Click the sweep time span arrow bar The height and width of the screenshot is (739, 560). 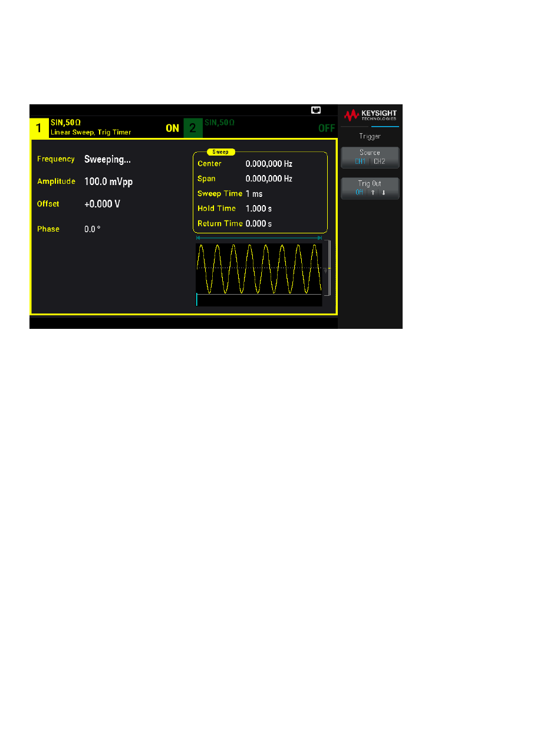click(259, 238)
